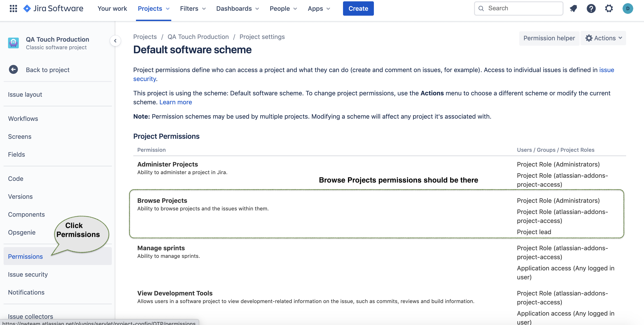This screenshot has width=644, height=325.
Task: Open the settings gear icon
Action: pos(609,9)
